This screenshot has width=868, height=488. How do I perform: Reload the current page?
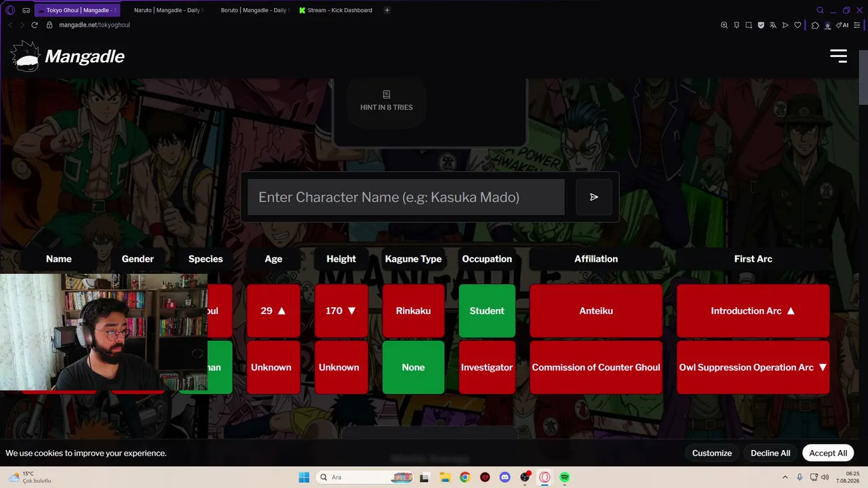35,25
